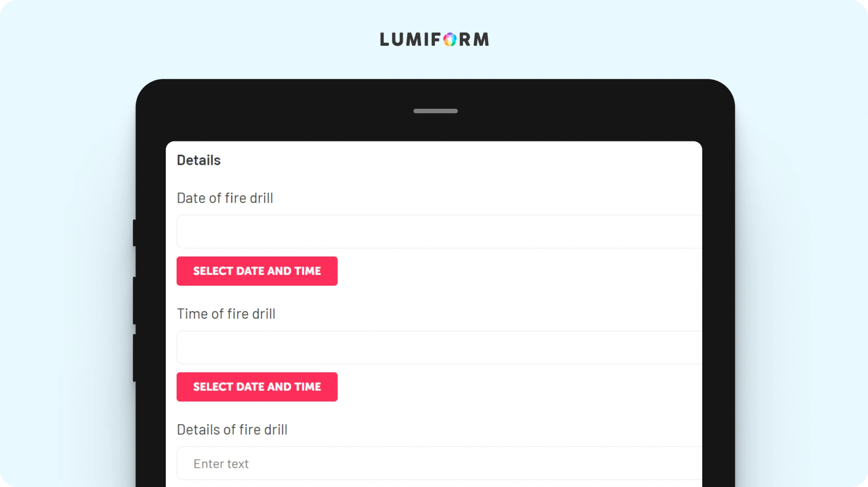Click the Enter text field for fire drill details
The image size is (868, 487).
439,463
